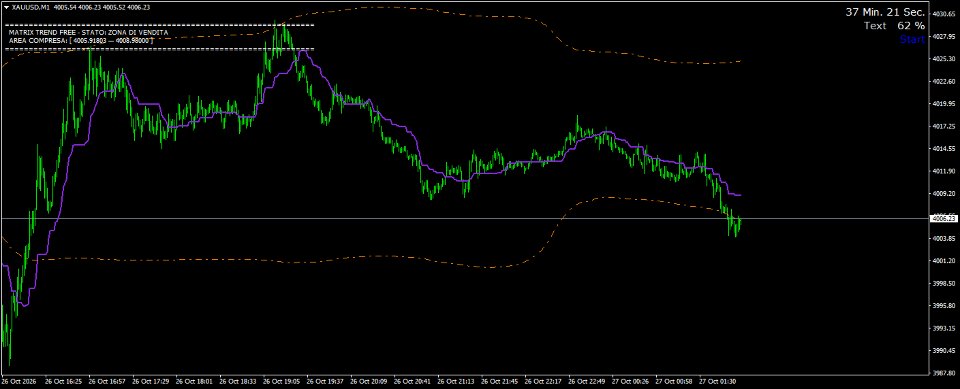Click the 4022.60 price axis label

[943, 81]
